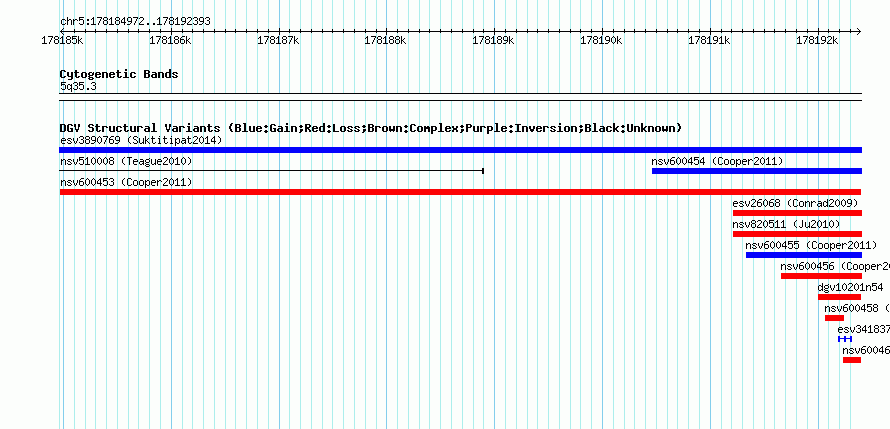
Task: Click the chr5:178184972..178192393 coordinates label
Action: (135, 22)
